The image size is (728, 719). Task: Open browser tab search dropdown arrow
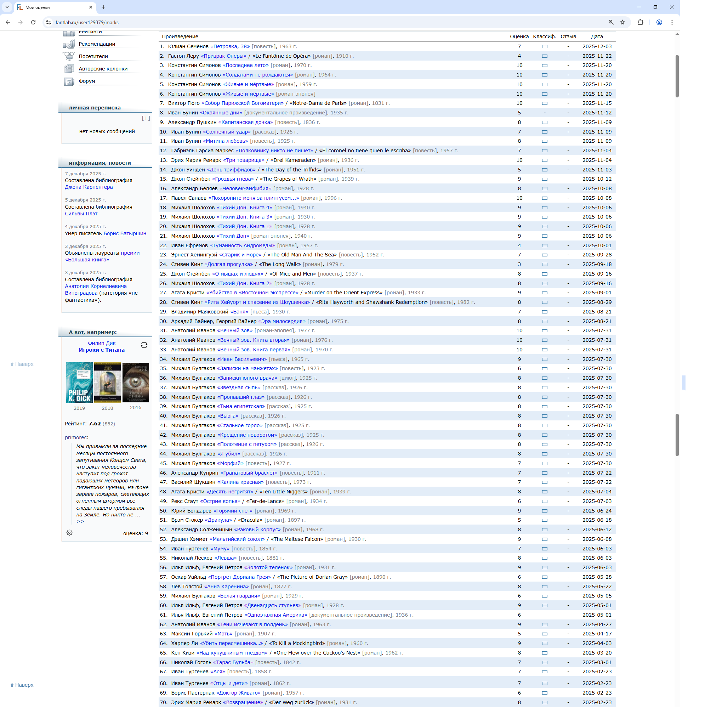pyautogui.click(x=7, y=7)
